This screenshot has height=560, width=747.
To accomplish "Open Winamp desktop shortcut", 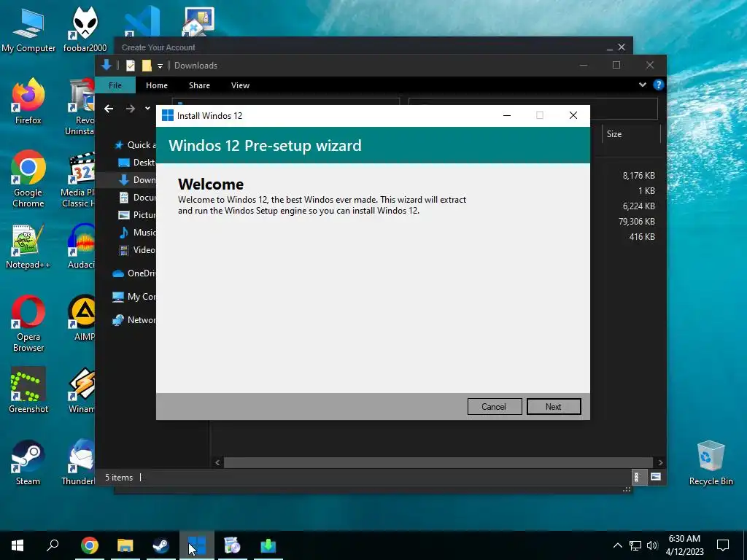I will coord(82,391).
